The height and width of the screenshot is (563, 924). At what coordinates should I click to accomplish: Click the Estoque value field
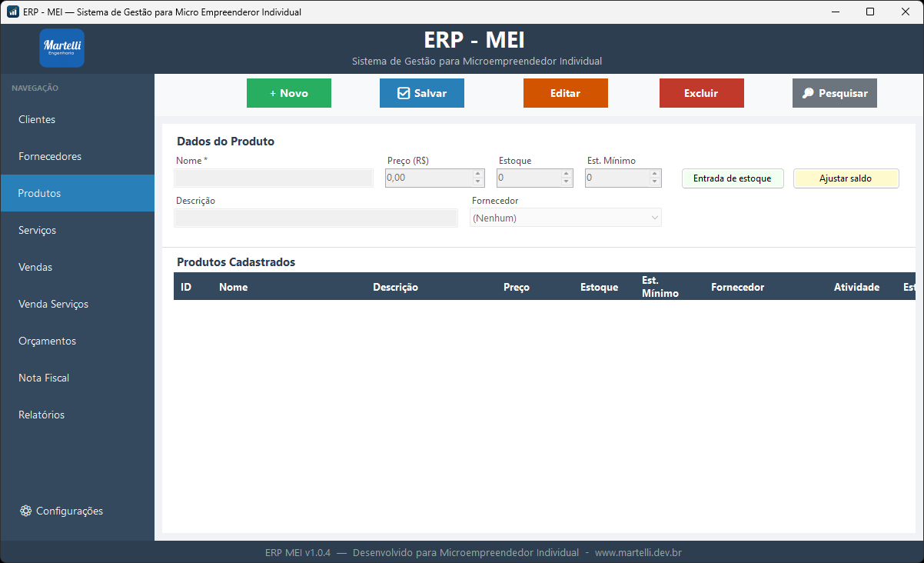(529, 178)
